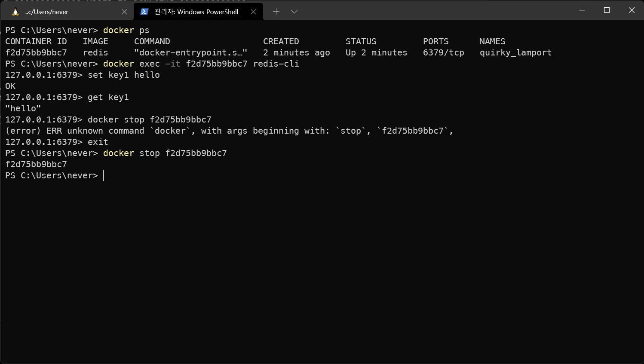
Task: Click the CREATED column header
Action: click(281, 41)
